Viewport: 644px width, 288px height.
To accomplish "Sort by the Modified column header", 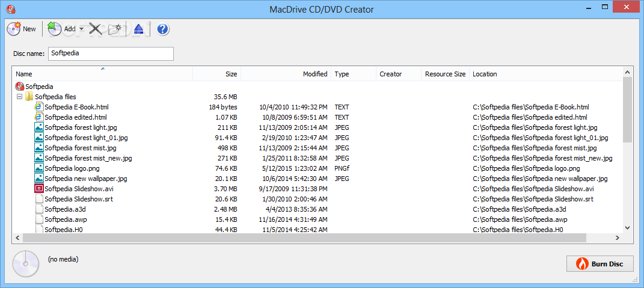I will pyautogui.click(x=286, y=74).
